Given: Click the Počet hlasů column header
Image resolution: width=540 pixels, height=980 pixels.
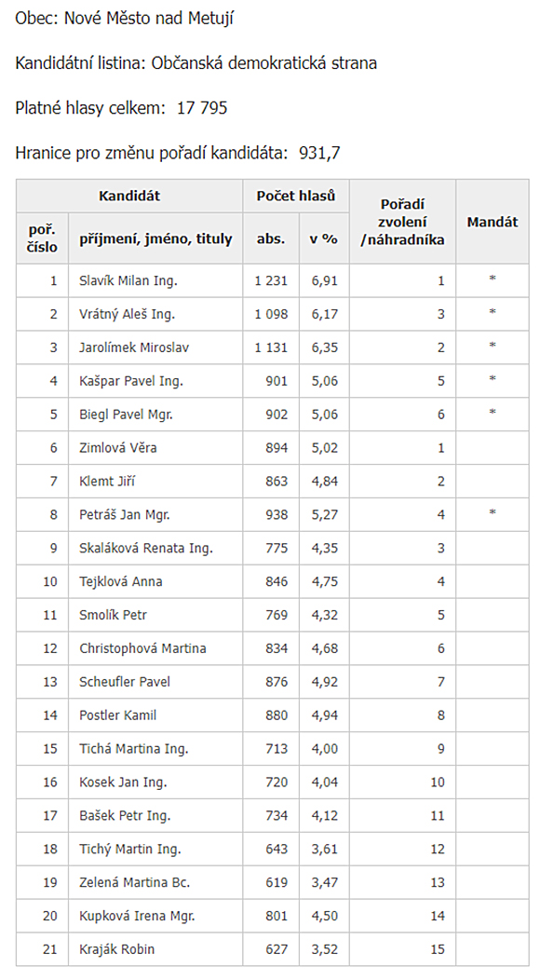Looking at the screenshot, I should pos(296,196).
